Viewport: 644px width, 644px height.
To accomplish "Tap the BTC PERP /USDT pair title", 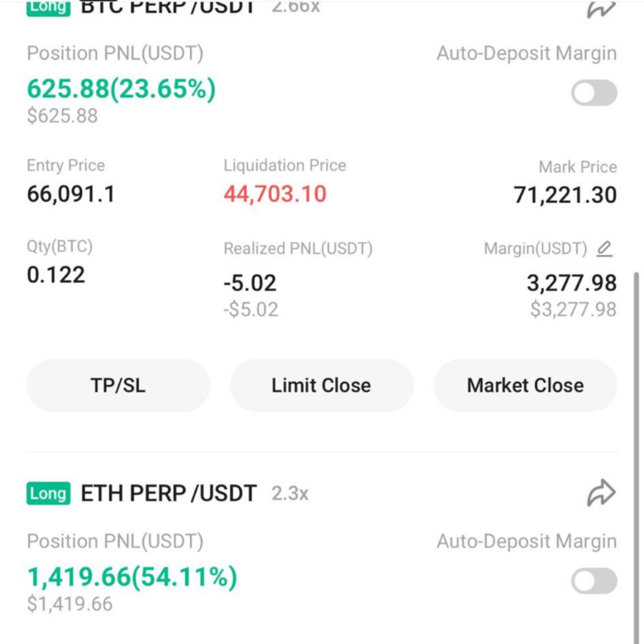I will point(168,7).
